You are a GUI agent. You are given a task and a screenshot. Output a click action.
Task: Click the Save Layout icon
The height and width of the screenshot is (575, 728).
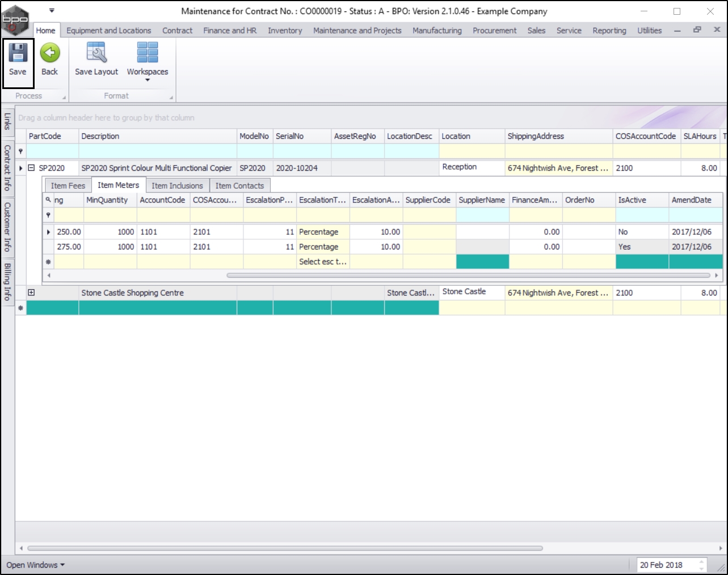[x=96, y=53]
